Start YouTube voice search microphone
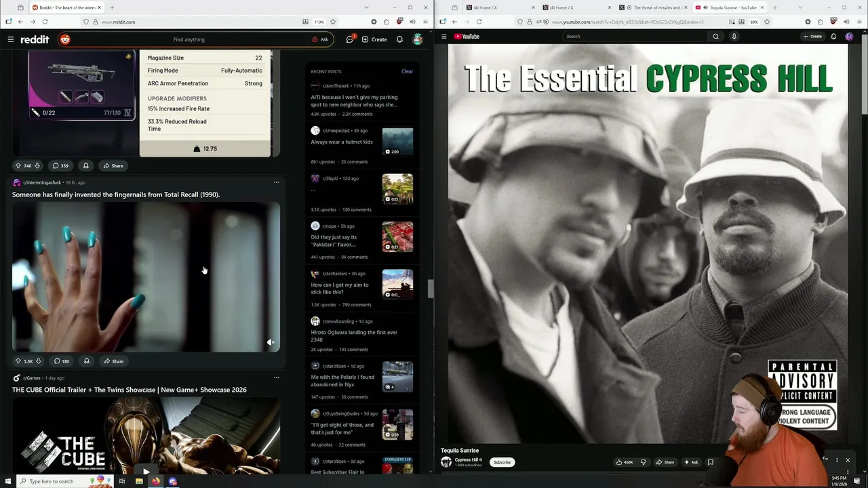868x488 pixels. [734, 37]
